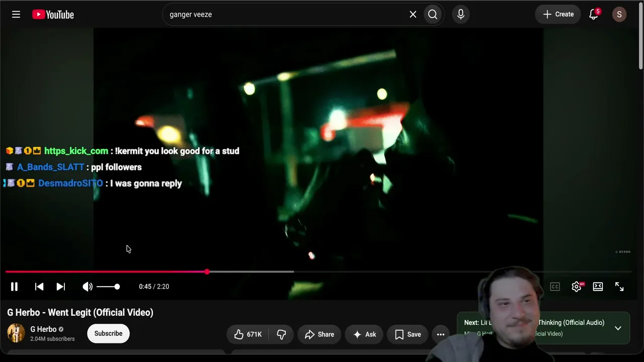Click the video title "G Herbo - Went Legit"
The image size is (644, 362).
pos(80,312)
